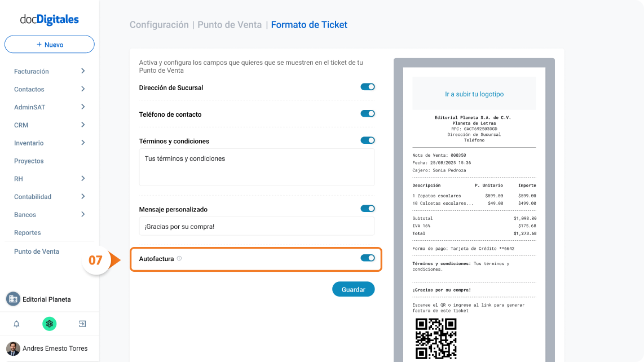
Task: Open the notifications bell icon
Action: click(x=16, y=324)
